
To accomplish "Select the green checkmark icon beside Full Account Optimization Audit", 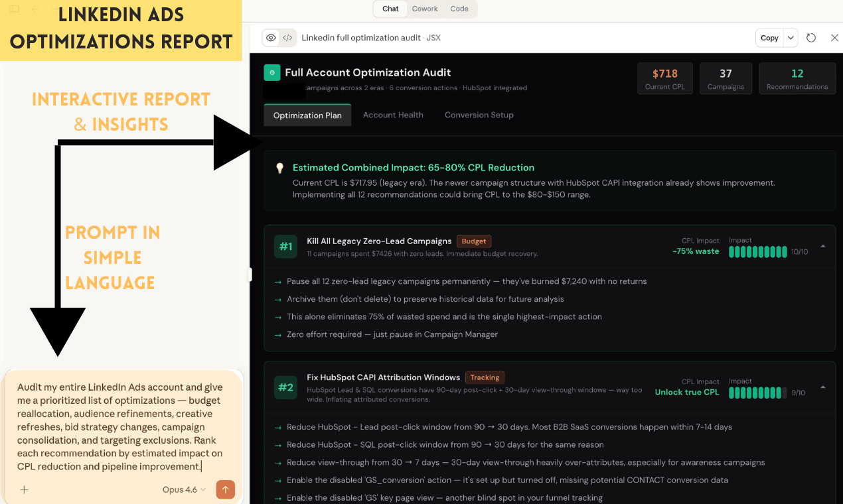I will point(272,72).
